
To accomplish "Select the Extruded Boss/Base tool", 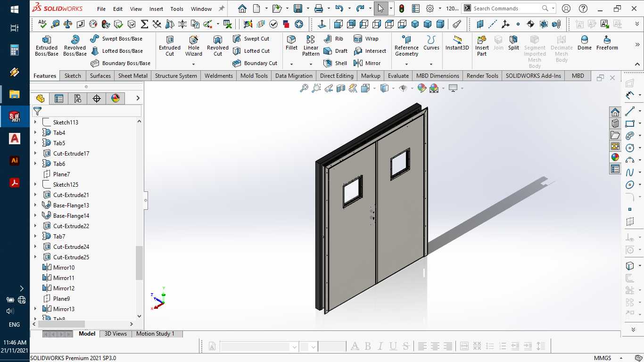I will click(47, 46).
